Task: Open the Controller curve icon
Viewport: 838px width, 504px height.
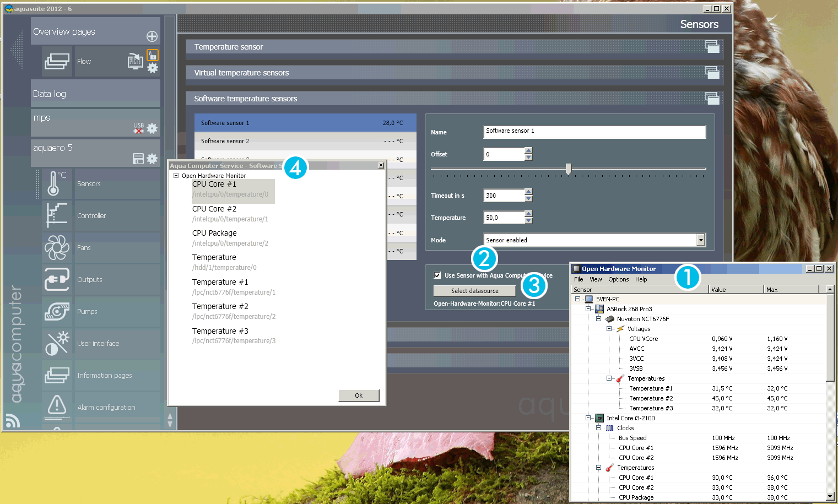Action: (57, 215)
